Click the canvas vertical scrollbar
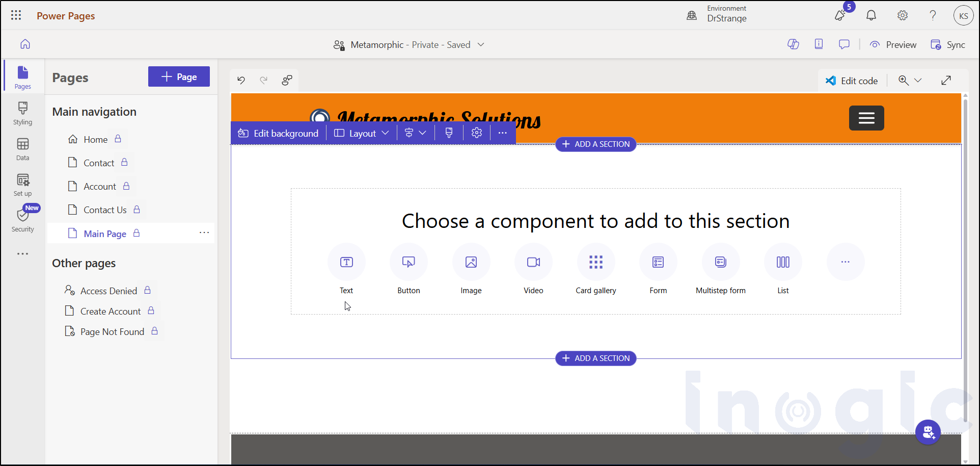 [x=965, y=255]
